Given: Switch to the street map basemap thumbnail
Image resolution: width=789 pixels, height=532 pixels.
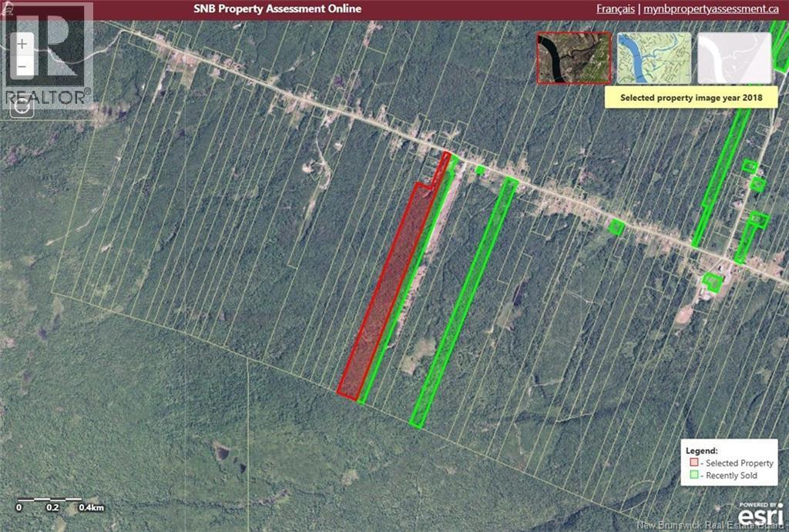Looking at the screenshot, I should (x=653, y=58).
